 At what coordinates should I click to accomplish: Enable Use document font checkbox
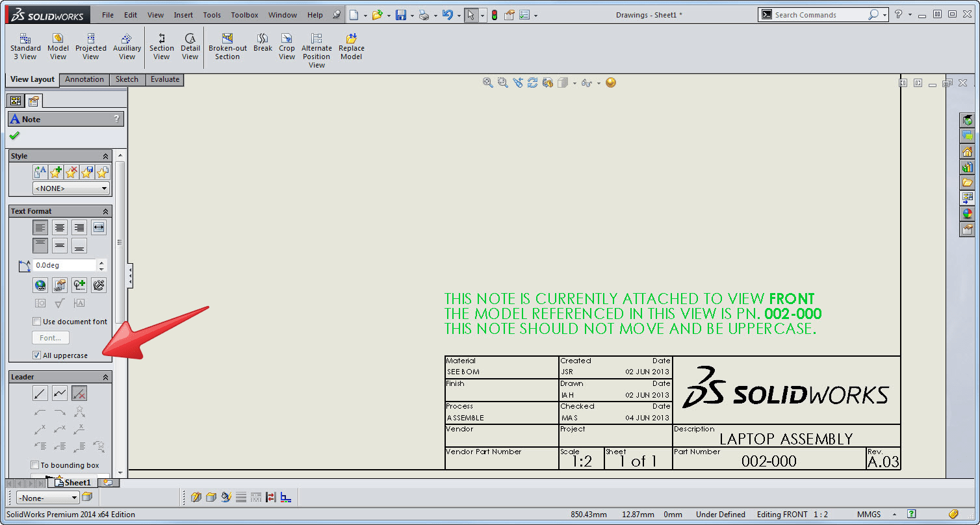[x=36, y=321]
